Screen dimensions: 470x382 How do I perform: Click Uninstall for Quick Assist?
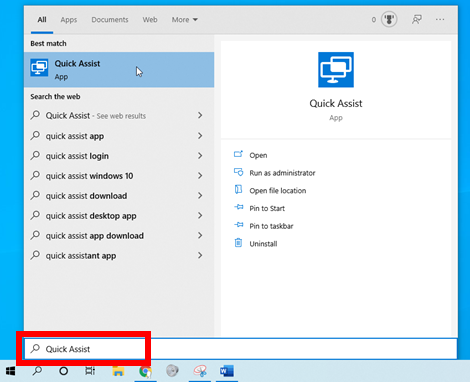point(263,244)
